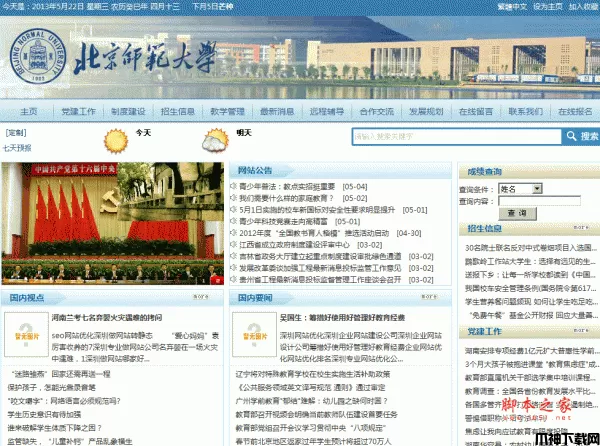The image size is (600, 446).
Task: Click speaker icon beside 发展改革委 notice
Action: coord(233,268)
